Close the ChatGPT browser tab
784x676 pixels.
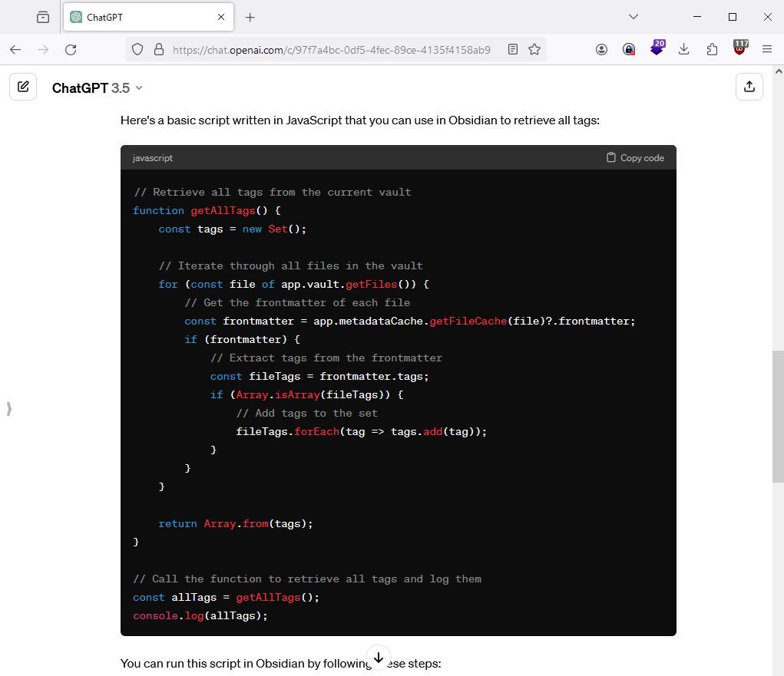click(221, 17)
